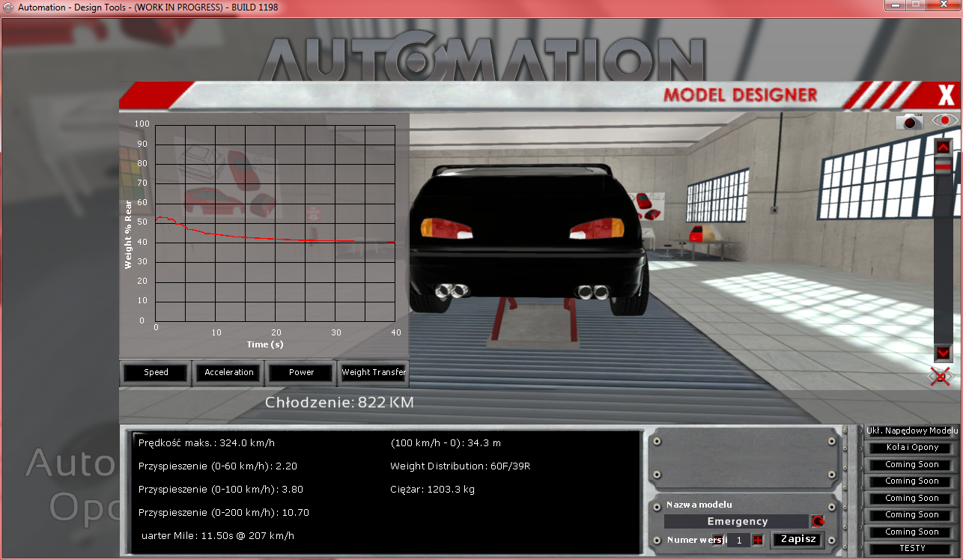Click the right tail light of the car

[x=596, y=228]
